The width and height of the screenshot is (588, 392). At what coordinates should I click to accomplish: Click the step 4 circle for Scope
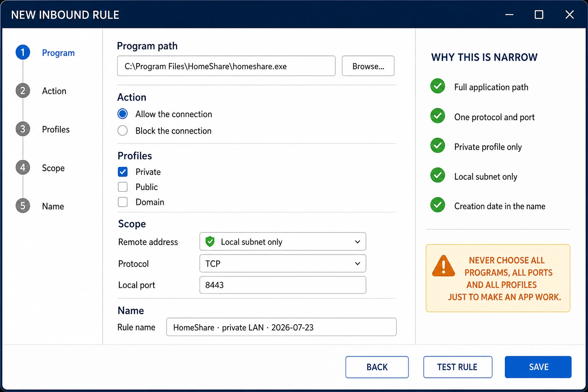pos(23,168)
